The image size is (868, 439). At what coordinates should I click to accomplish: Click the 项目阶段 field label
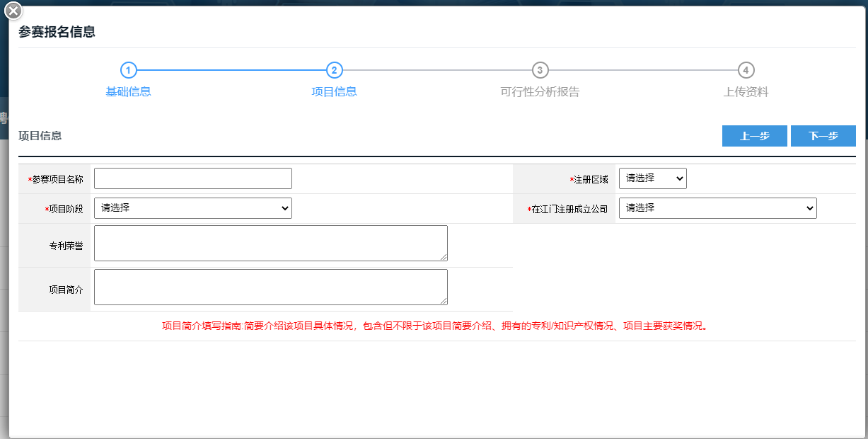tap(64, 209)
